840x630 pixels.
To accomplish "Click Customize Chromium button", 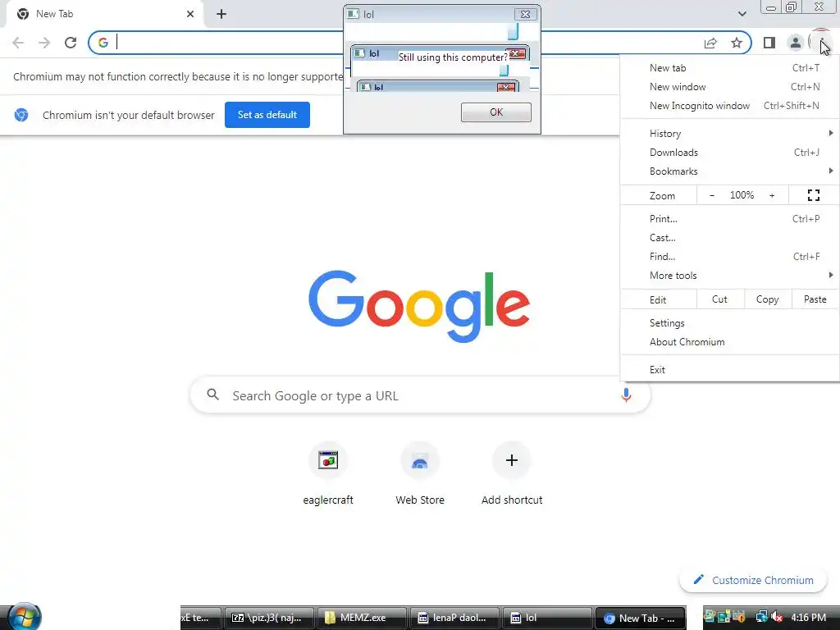I will [753, 580].
